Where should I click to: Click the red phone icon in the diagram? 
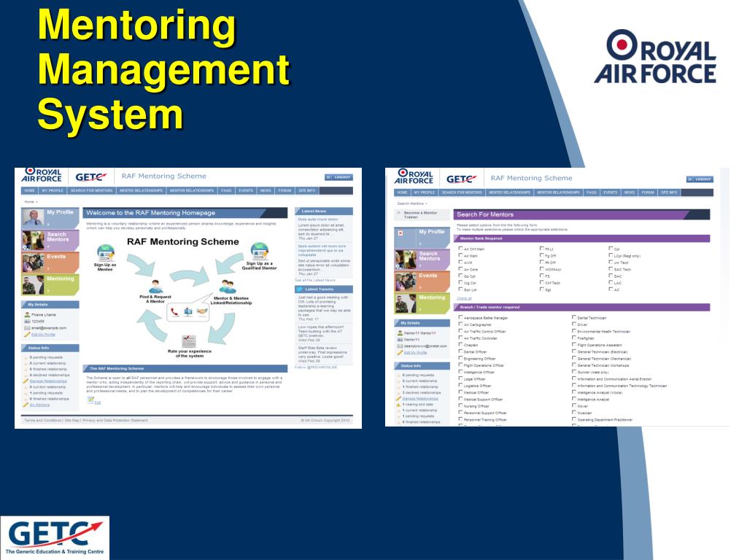(174, 312)
